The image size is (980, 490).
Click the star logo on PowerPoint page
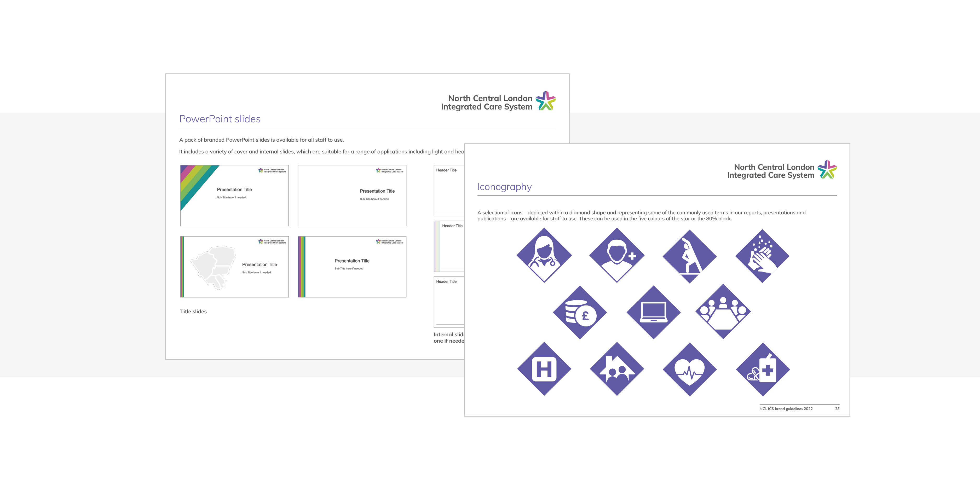coord(546,101)
